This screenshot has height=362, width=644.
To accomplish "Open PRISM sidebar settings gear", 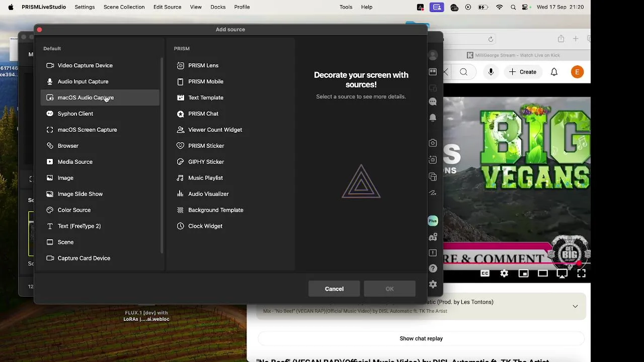I will click(433, 285).
